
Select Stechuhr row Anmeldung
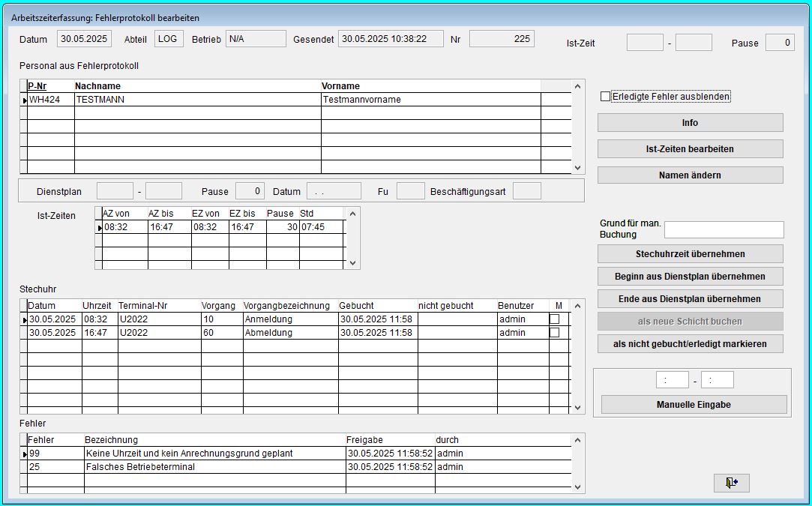[x=295, y=319]
